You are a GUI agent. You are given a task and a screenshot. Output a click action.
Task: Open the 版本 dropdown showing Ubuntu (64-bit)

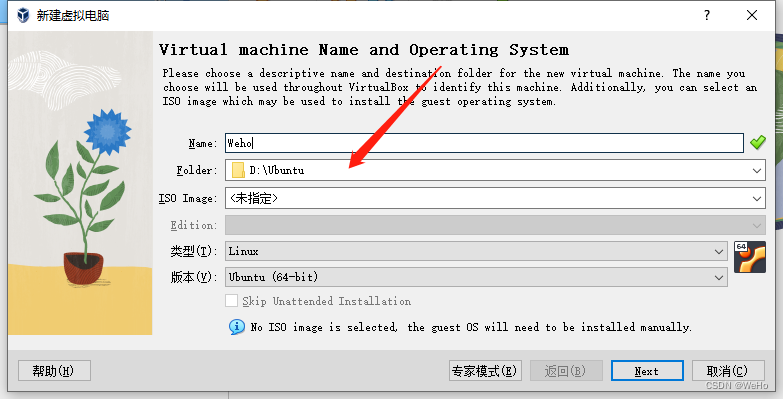[476, 277]
